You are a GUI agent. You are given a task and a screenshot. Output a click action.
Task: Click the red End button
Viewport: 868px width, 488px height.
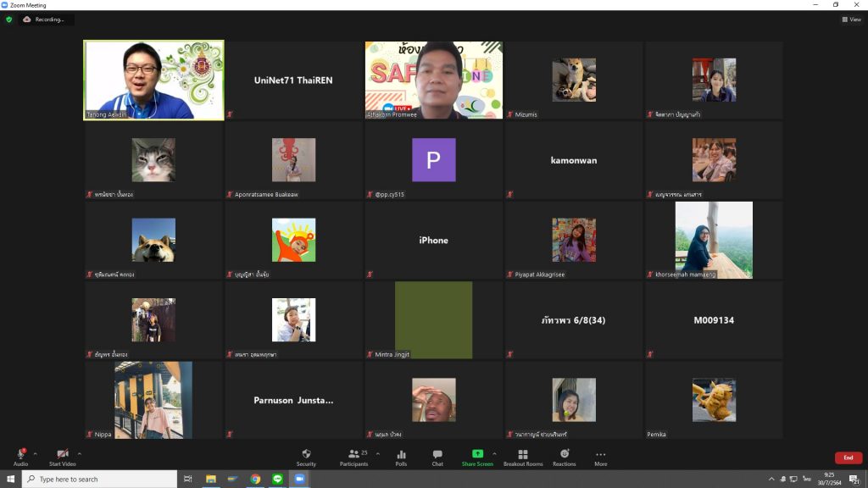click(x=848, y=457)
